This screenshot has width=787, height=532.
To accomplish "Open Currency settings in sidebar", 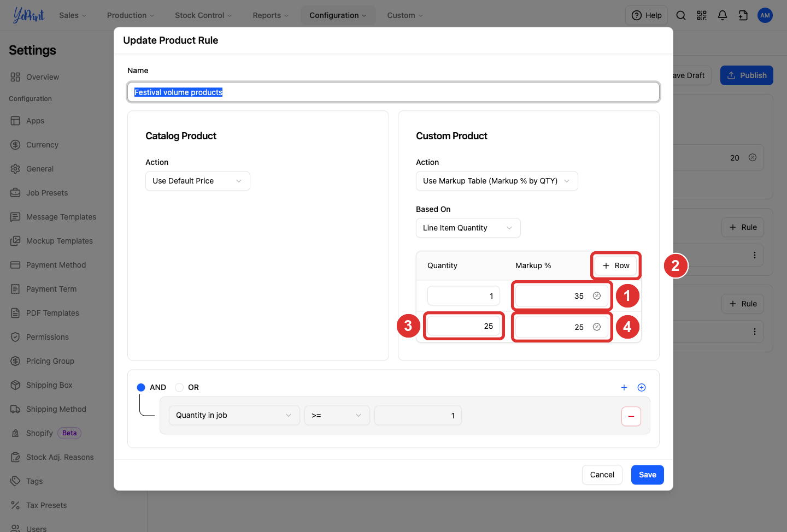I will [42, 145].
